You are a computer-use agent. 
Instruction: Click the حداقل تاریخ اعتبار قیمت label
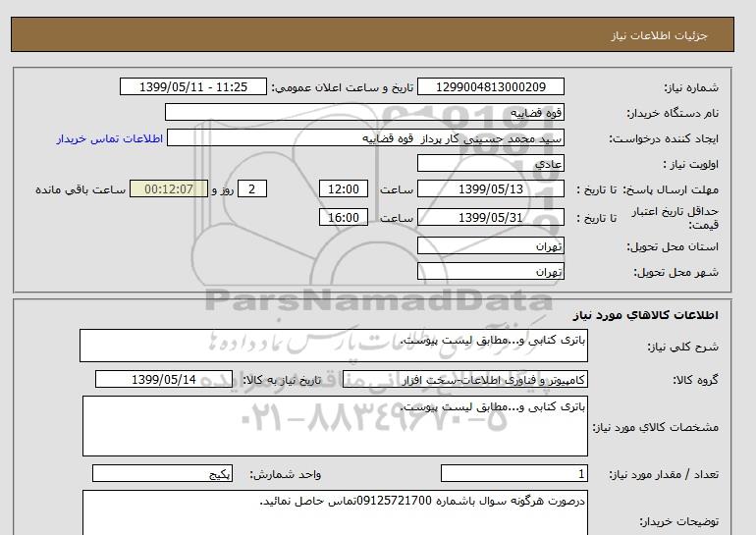(675, 218)
